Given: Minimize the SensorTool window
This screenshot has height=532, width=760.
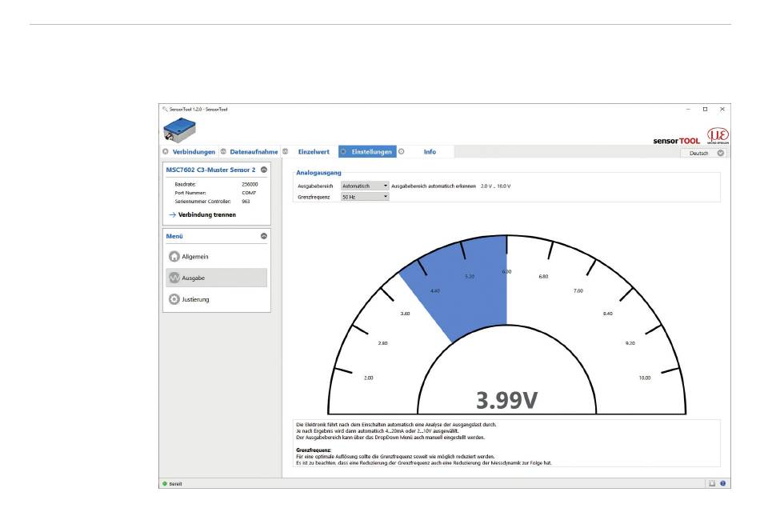Looking at the screenshot, I should [688, 109].
